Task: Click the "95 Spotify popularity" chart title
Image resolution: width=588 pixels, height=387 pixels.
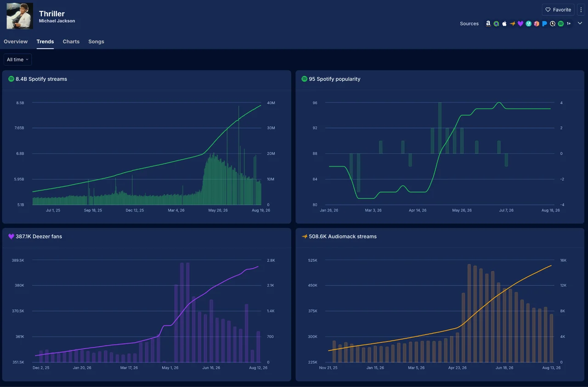Action: (x=334, y=79)
